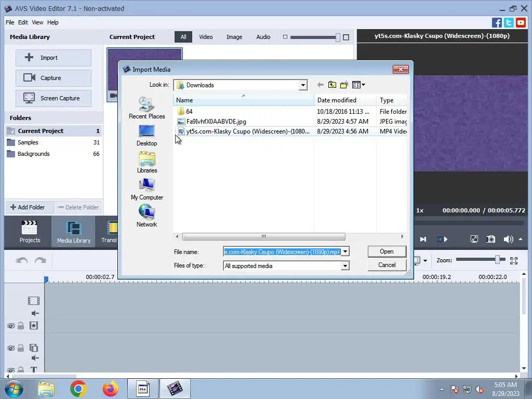Expand Files of type dropdown
Viewport: 532px width, 399px height.
(x=345, y=265)
